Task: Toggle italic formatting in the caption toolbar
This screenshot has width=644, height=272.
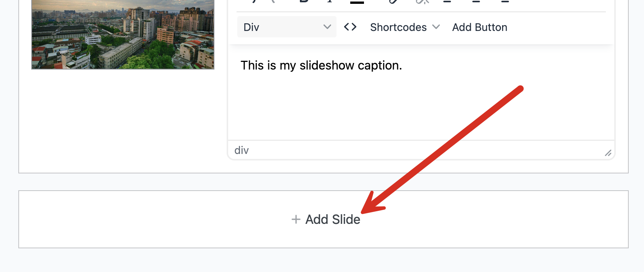Action: [330, 1]
